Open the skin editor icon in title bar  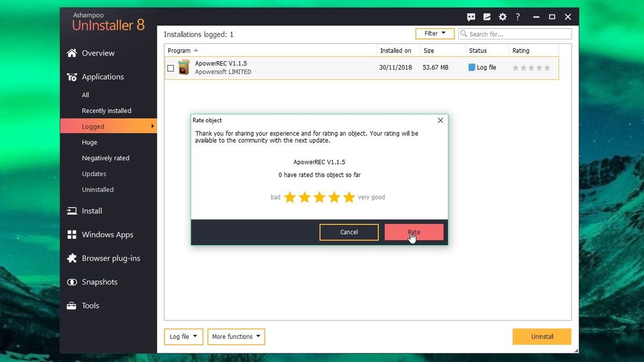point(487,17)
